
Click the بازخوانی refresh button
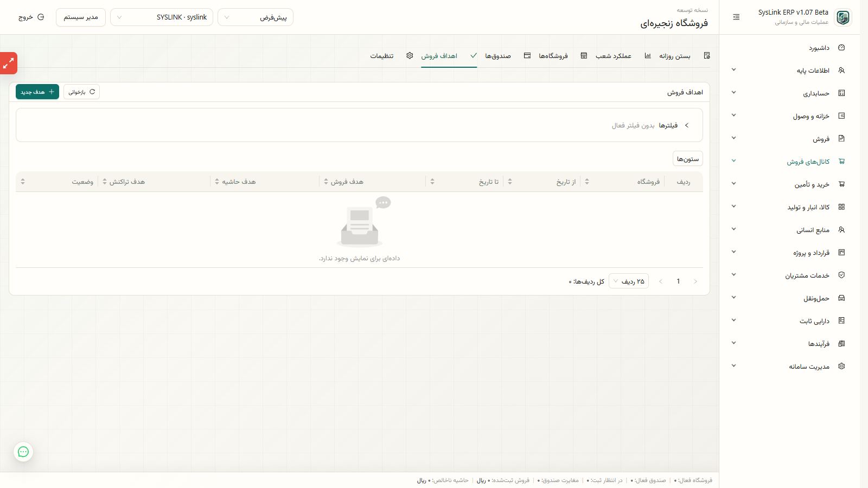click(81, 92)
